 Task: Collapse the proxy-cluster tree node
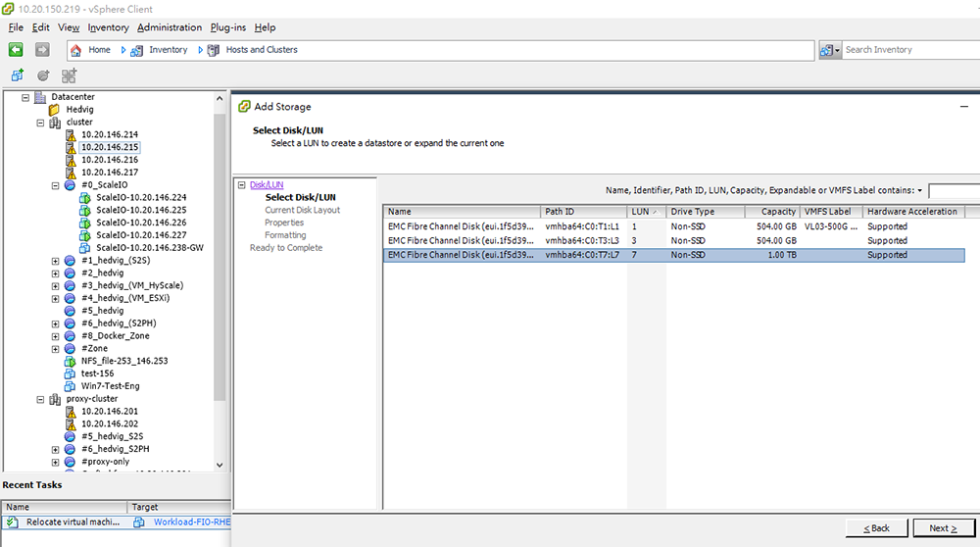(x=40, y=399)
